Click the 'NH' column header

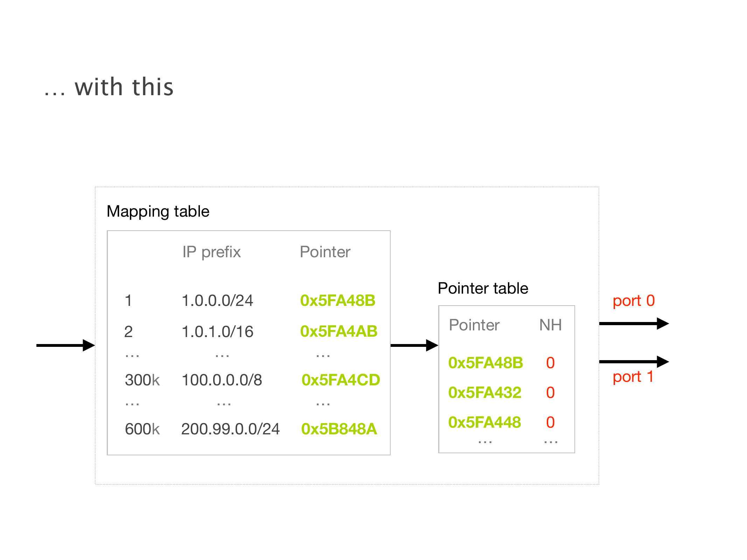click(x=550, y=325)
